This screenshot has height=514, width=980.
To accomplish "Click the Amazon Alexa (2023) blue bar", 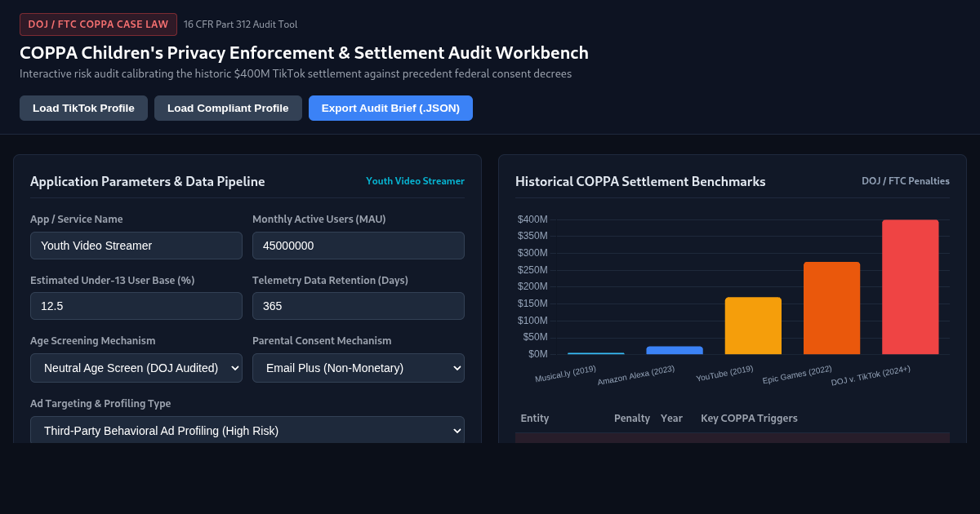I will coord(675,350).
